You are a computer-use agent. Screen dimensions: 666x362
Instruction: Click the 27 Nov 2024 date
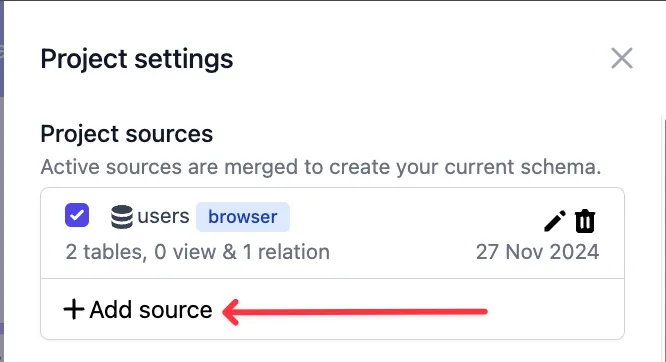click(x=537, y=252)
